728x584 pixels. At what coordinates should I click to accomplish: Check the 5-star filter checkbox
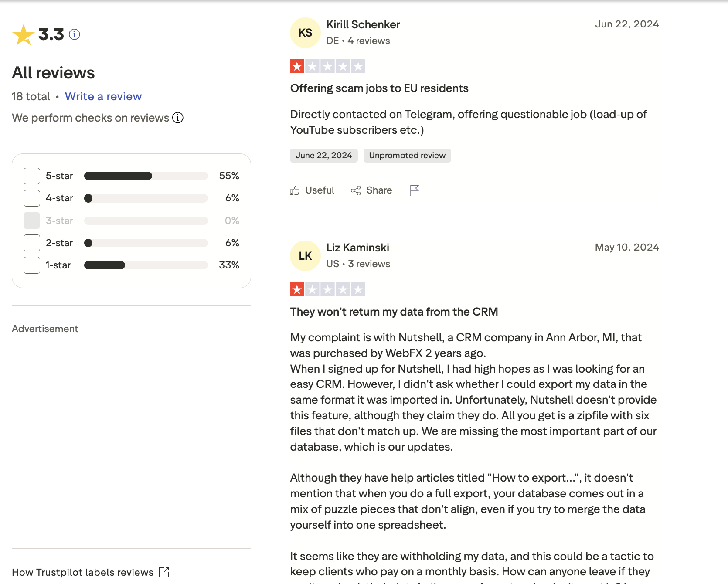(x=32, y=176)
